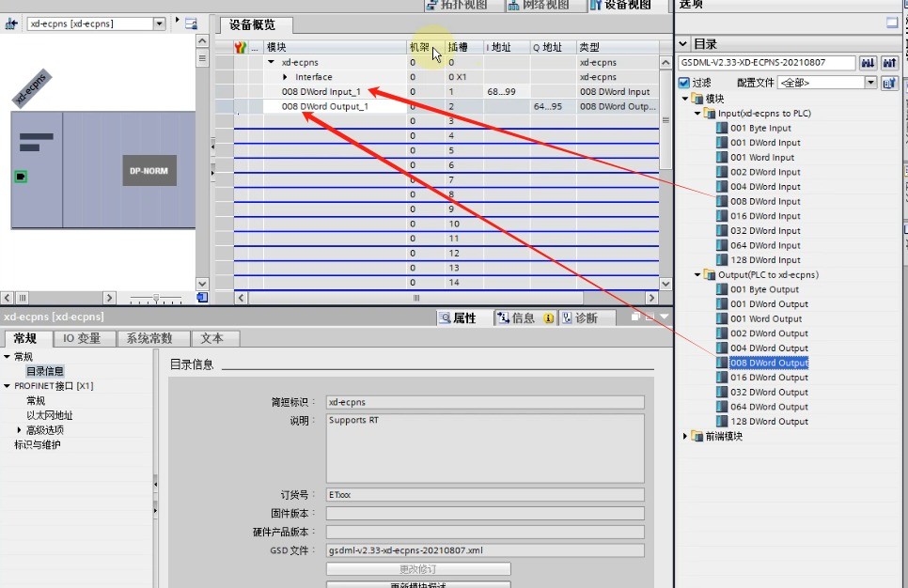
Task: Toggle the 过滤 filter checkbox
Action: tap(684, 83)
